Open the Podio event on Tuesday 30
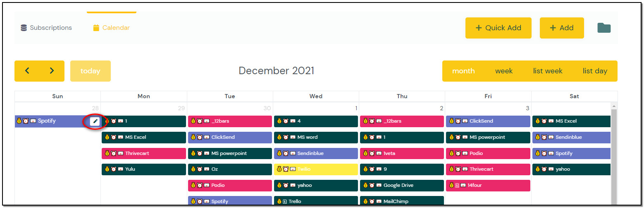This screenshot has height=208, width=644. pyautogui.click(x=230, y=185)
